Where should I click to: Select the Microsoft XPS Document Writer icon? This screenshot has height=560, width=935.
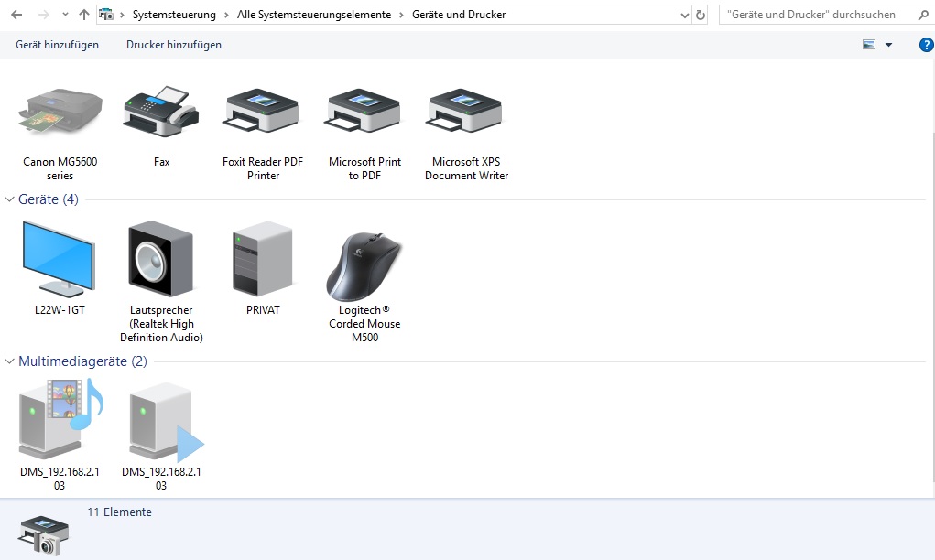(x=466, y=111)
